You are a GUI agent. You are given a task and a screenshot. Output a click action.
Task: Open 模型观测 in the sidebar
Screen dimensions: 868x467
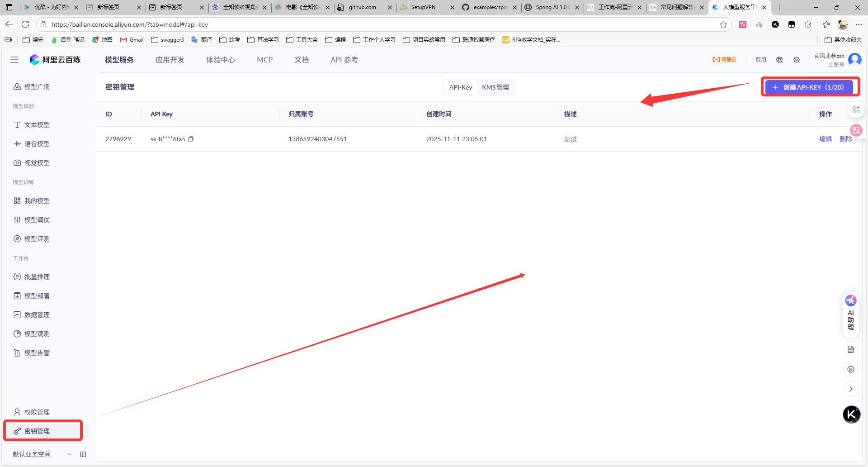click(32, 334)
